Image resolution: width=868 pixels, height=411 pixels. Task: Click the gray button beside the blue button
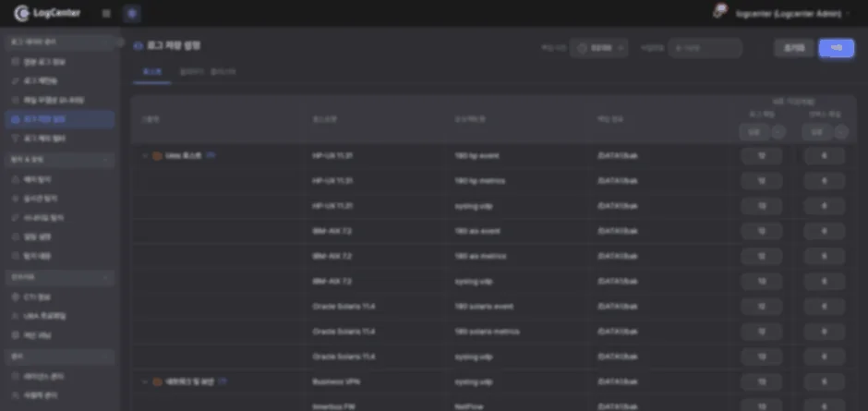tap(794, 48)
